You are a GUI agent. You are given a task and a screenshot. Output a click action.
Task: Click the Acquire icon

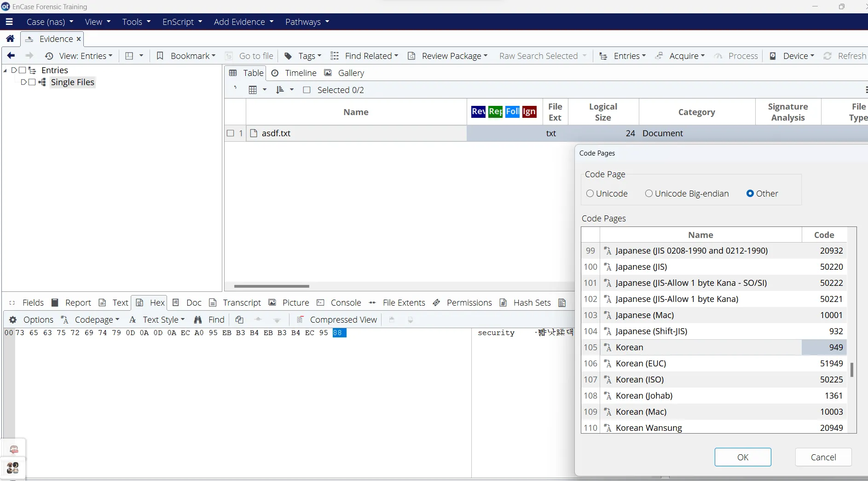tap(659, 56)
